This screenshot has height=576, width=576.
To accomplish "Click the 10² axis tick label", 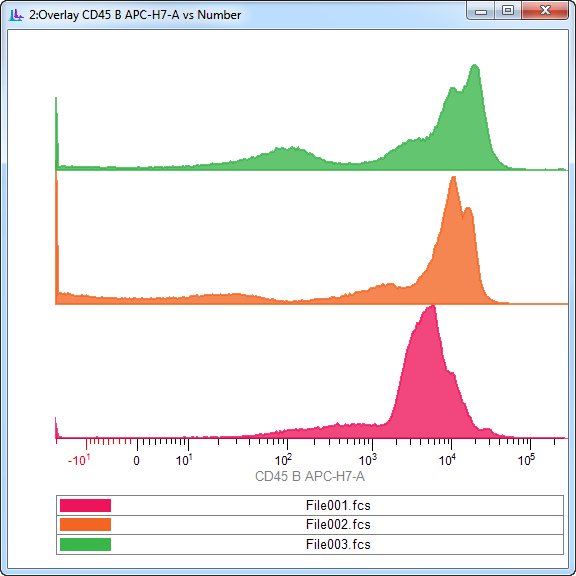I will click(283, 460).
